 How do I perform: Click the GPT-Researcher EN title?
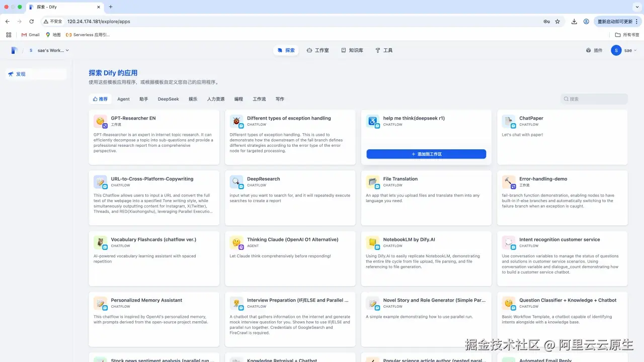click(x=133, y=118)
